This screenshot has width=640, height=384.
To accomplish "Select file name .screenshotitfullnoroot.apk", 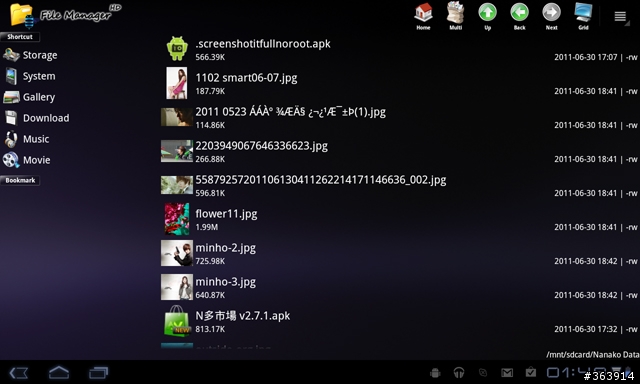I will pos(263,44).
